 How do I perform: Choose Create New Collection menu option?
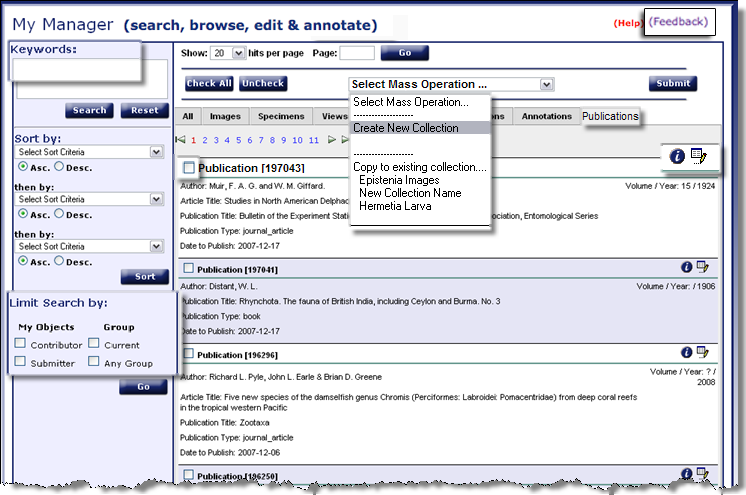[x=406, y=128]
